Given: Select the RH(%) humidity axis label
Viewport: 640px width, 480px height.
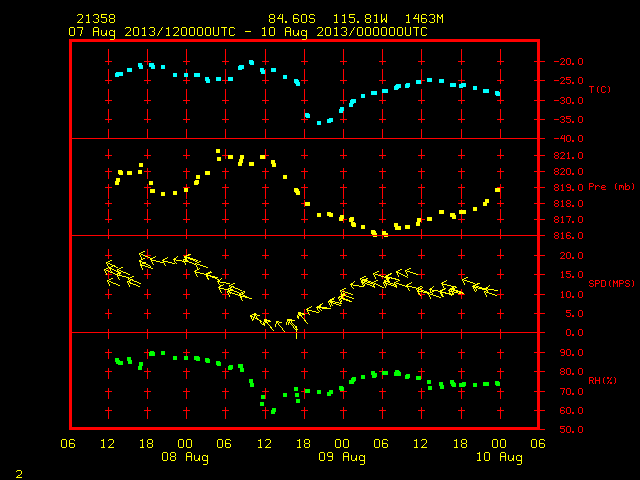Looking at the screenshot, I should point(602,380).
